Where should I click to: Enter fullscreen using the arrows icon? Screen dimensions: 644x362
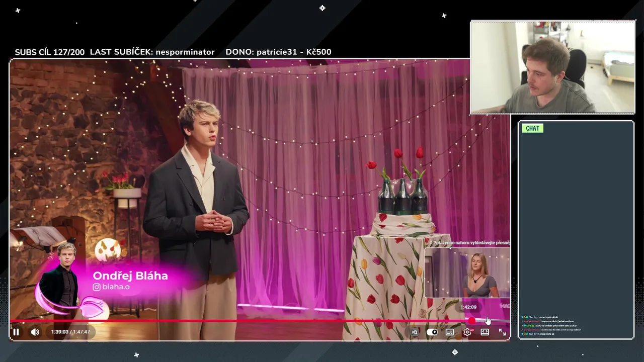(x=502, y=332)
